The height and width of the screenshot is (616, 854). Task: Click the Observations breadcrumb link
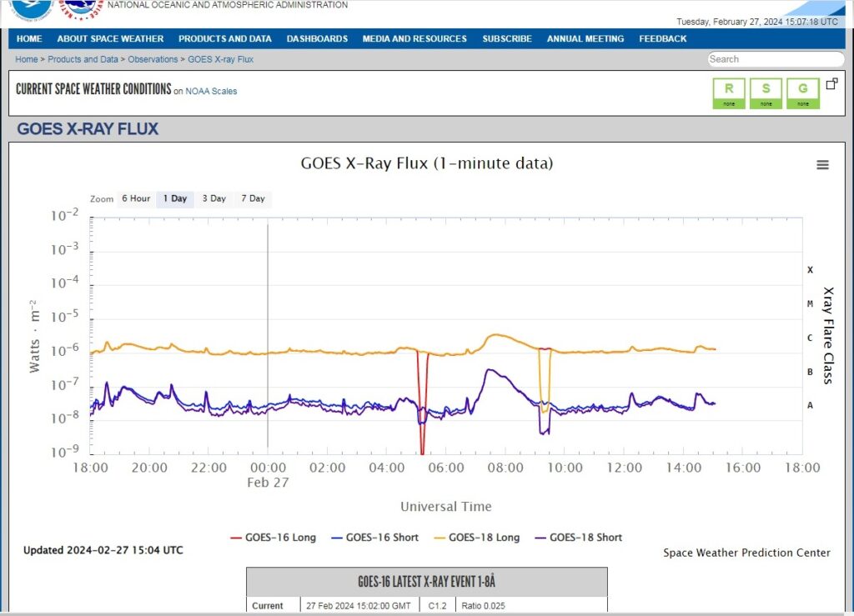[x=153, y=59]
